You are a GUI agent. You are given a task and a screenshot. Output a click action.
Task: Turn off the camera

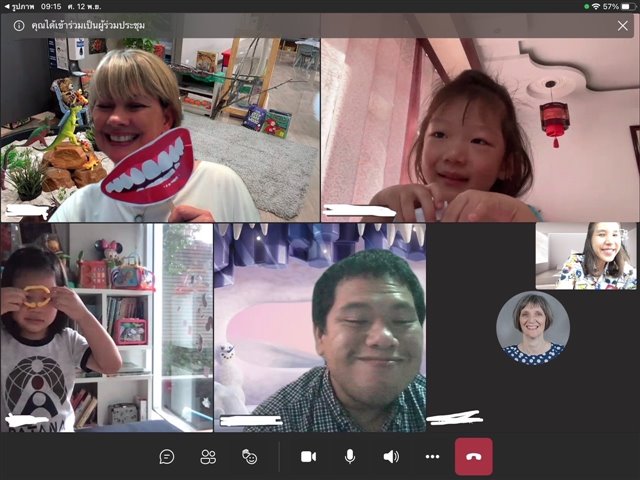(308, 457)
